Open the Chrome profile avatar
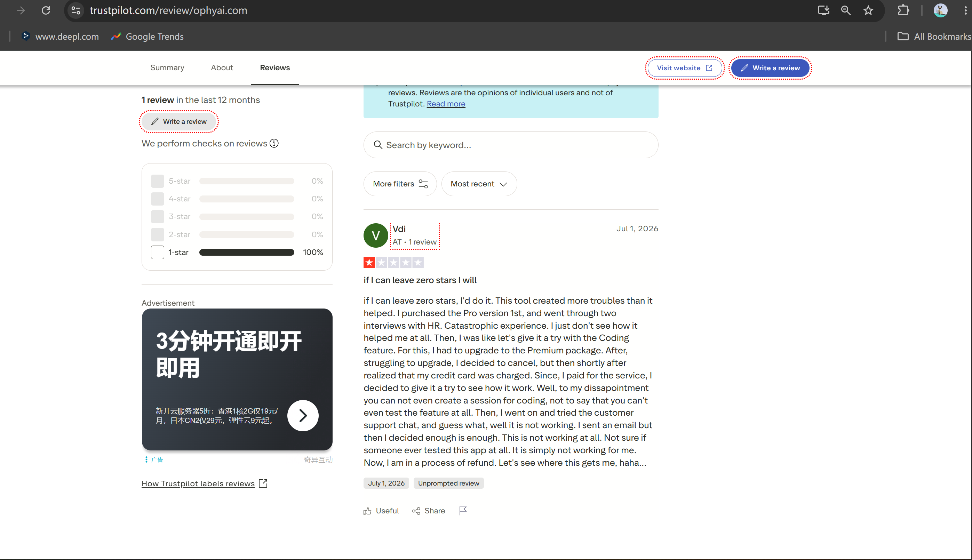The image size is (972, 560). tap(940, 10)
